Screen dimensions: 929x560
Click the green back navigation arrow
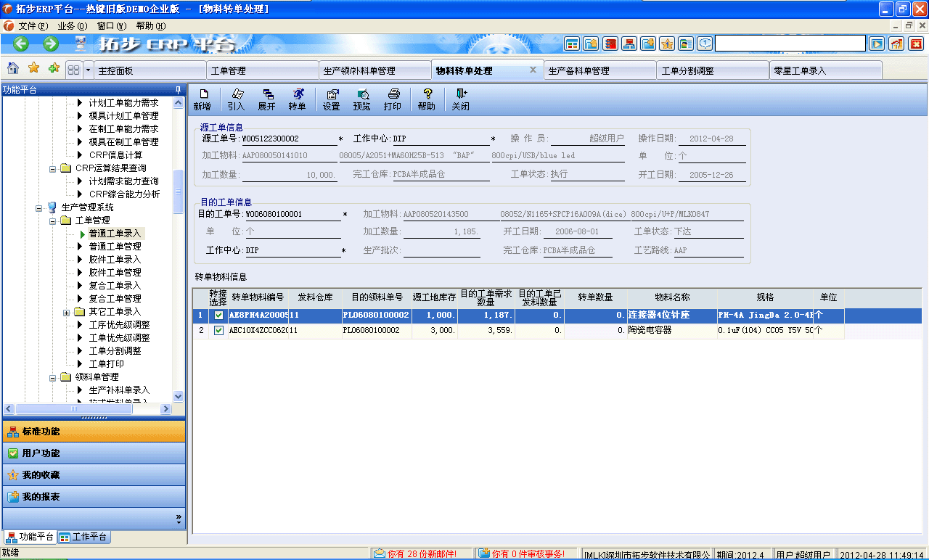point(20,44)
